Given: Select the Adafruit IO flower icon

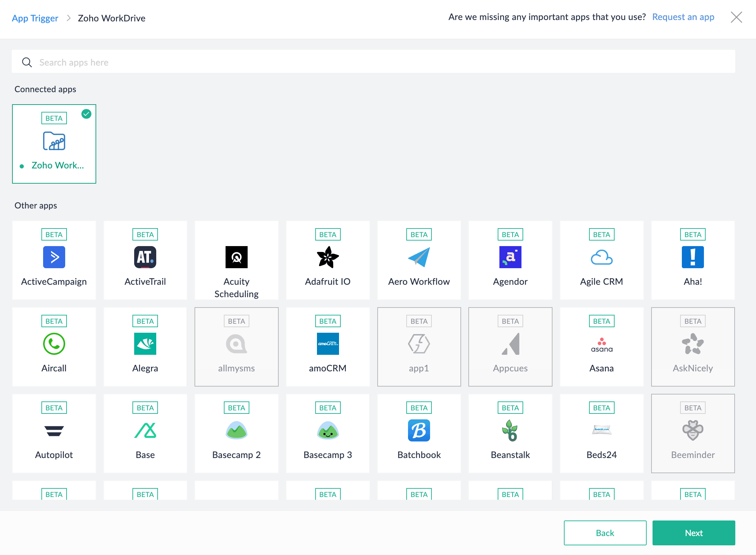Looking at the screenshot, I should [328, 257].
